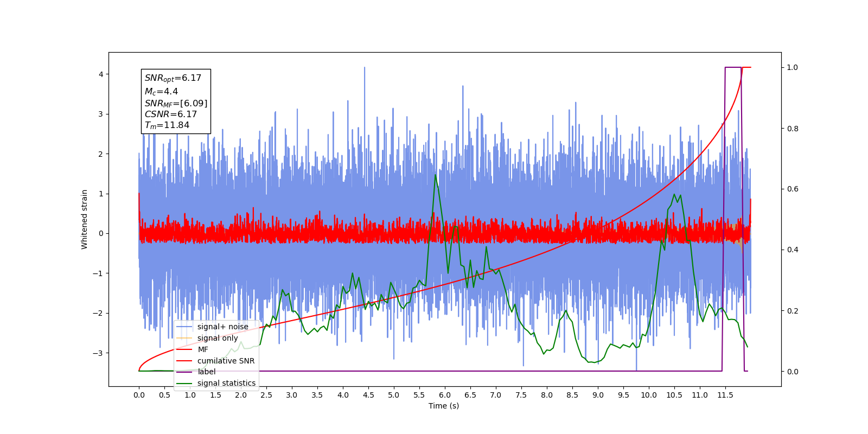Viewport: 868px width, 434px height.
Task: Click the 'Time (s)' x-axis label
Action: [444, 406]
